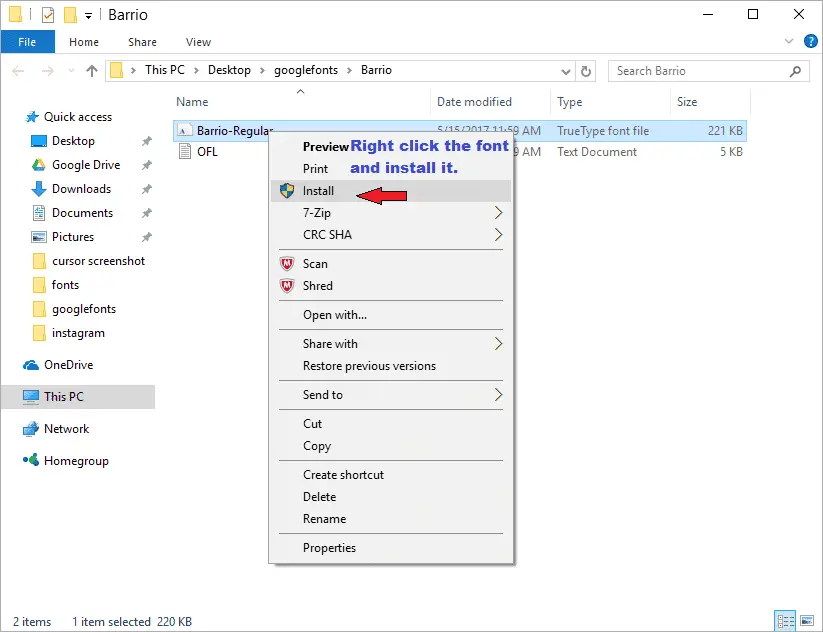Viewport: 823px width, 632px height.
Task: Click This PC in the address breadcrumb
Action: click(x=165, y=70)
